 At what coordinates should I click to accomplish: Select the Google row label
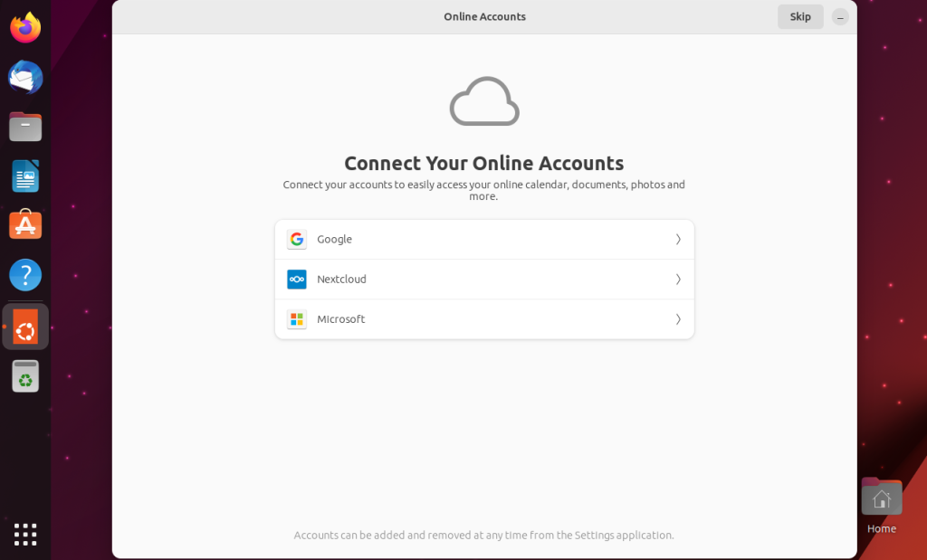335,239
